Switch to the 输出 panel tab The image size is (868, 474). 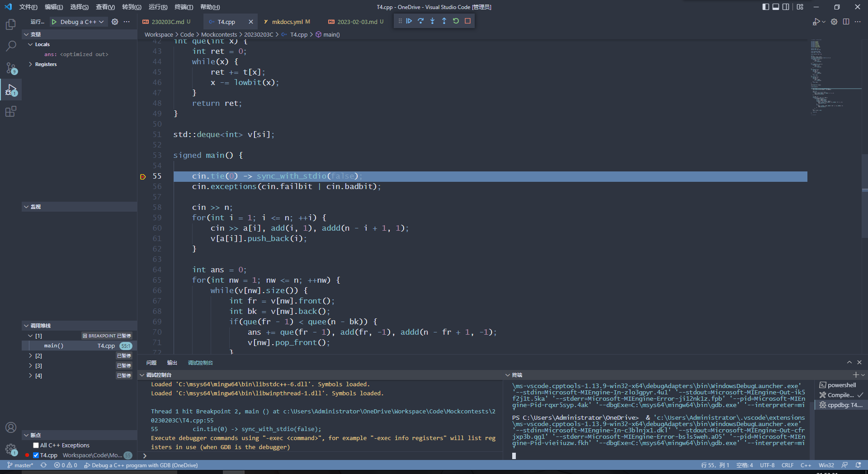pyautogui.click(x=172, y=363)
